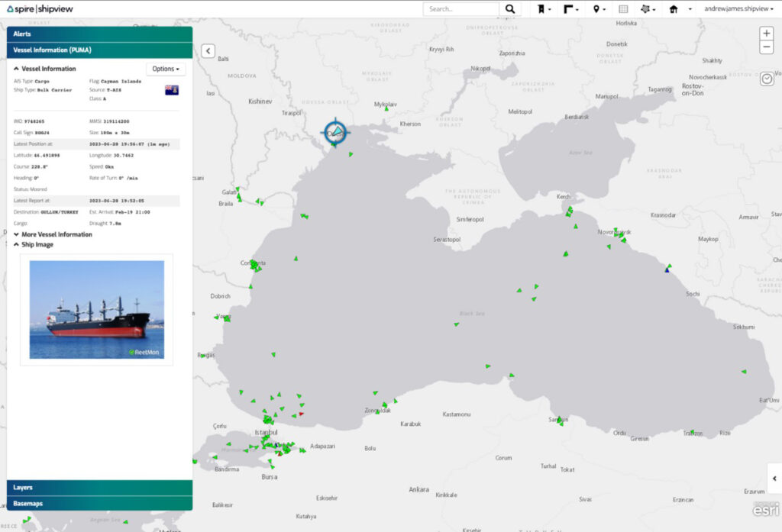
Task: Select the Vessel Information (PUMA) header
Action: click(98, 50)
